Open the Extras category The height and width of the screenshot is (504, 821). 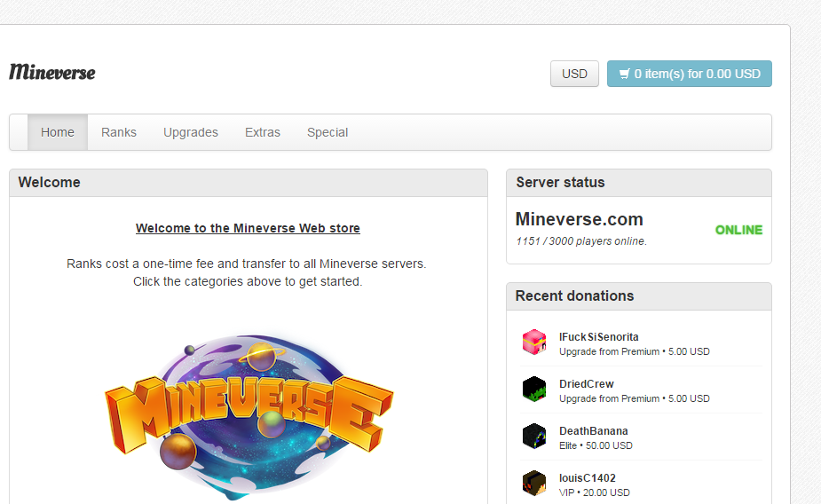[x=263, y=132]
